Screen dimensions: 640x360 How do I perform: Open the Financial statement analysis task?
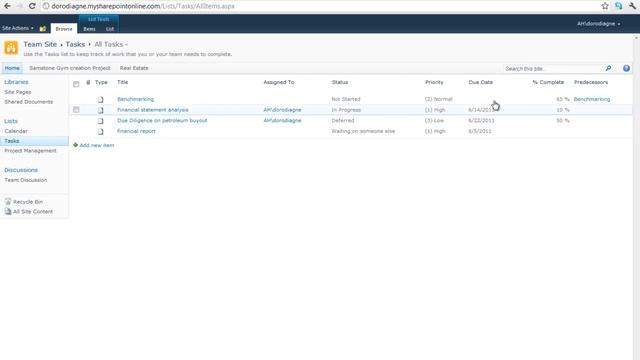153,110
